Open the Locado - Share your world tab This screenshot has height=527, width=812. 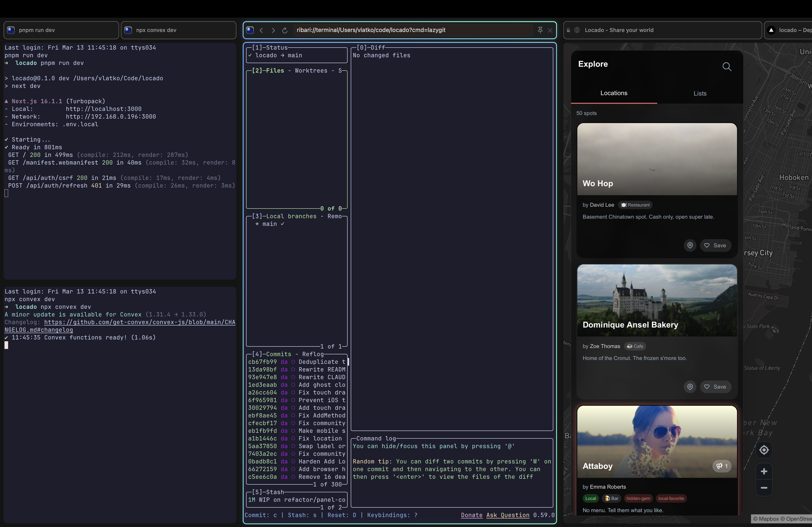[662, 30]
